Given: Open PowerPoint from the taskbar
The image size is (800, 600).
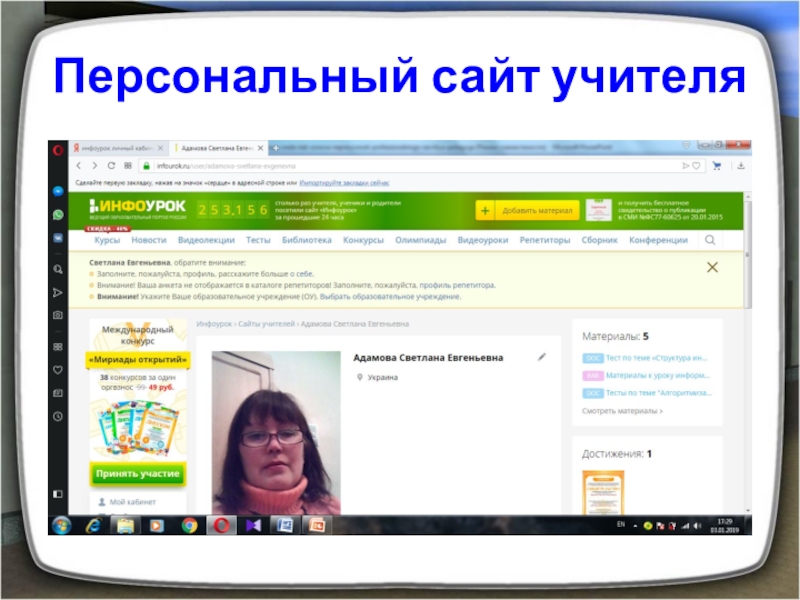Looking at the screenshot, I should (x=317, y=525).
